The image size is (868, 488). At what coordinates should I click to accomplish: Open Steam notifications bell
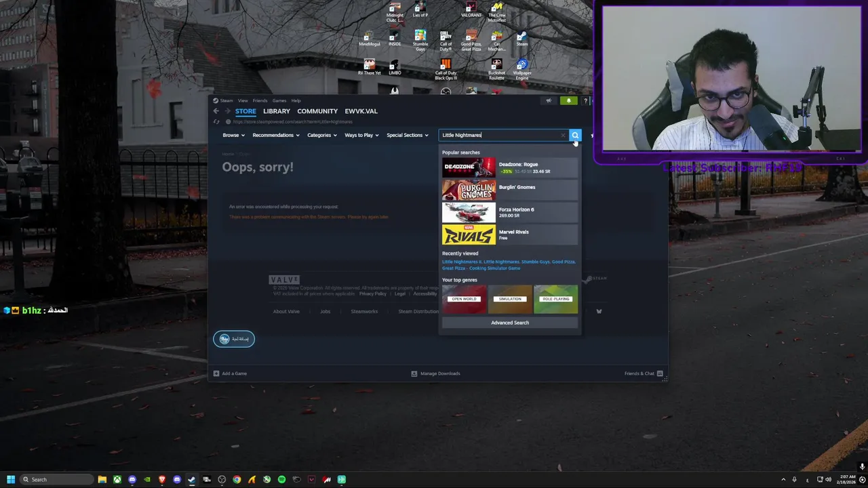568,101
